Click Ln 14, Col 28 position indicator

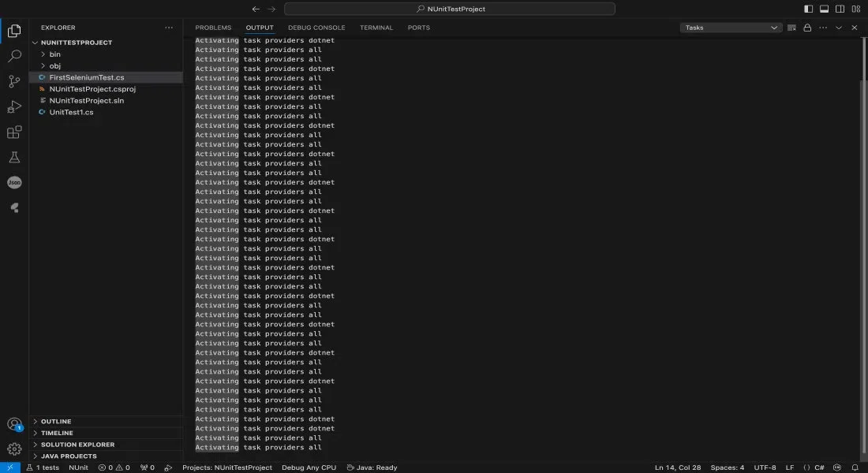tap(678, 467)
